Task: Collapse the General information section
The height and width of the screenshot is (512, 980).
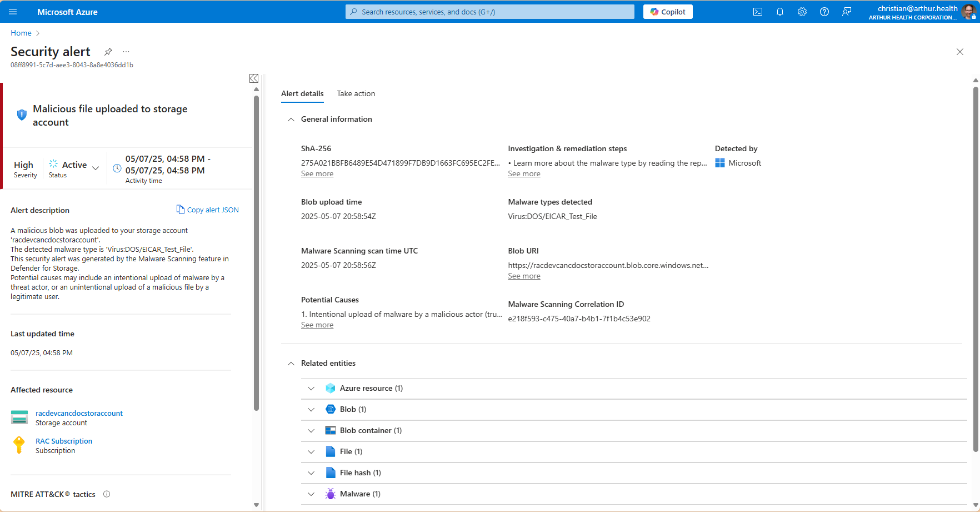Action: click(x=291, y=120)
